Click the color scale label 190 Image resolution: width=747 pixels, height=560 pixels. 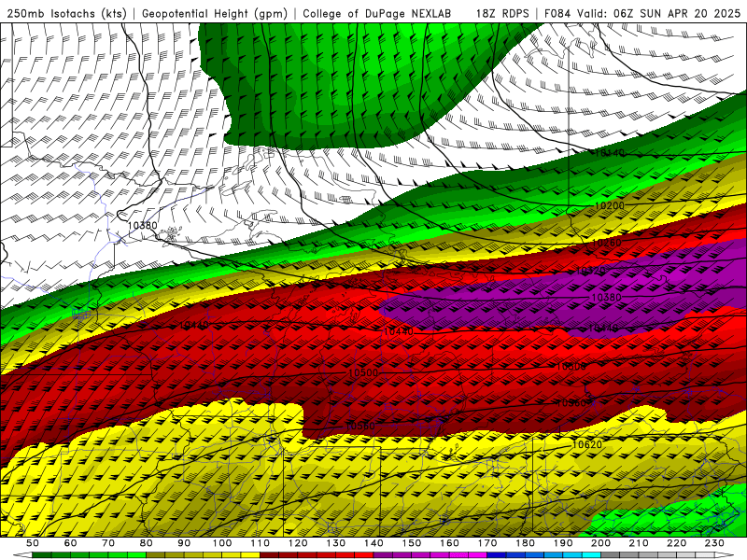point(563,543)
